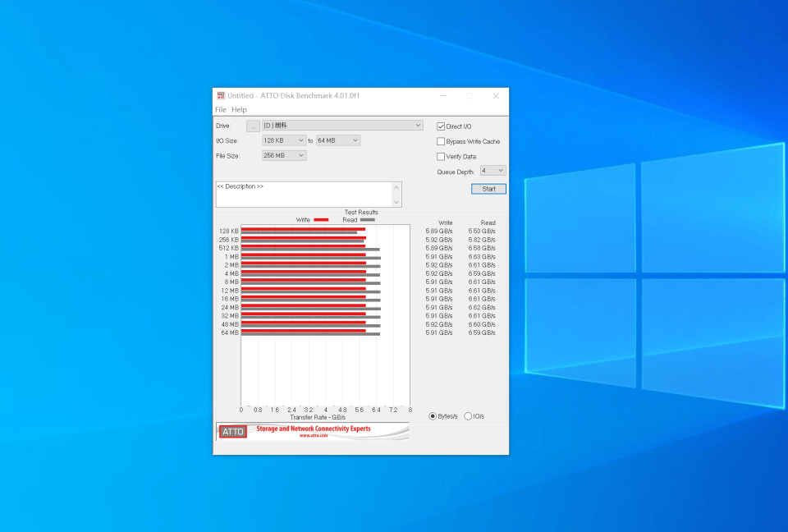Click the gray Read legend marker
Viewport: 788px width, 532px height.
[367, 220]
